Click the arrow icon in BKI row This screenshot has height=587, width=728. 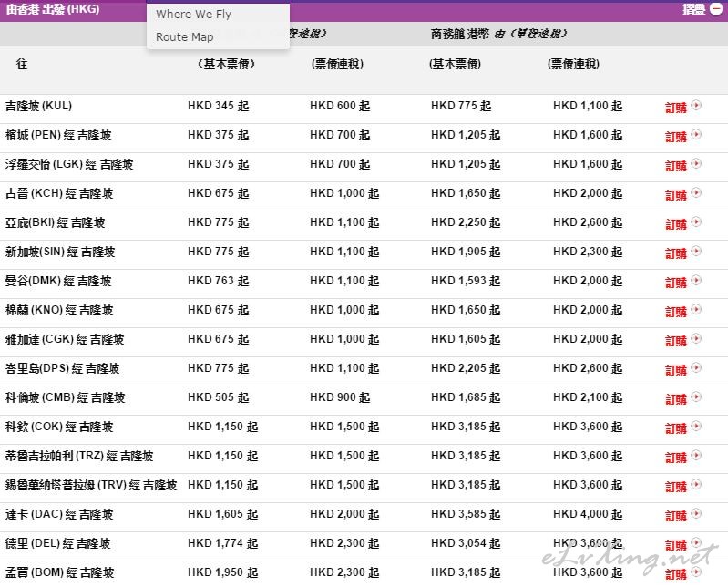tap(696, 222)
